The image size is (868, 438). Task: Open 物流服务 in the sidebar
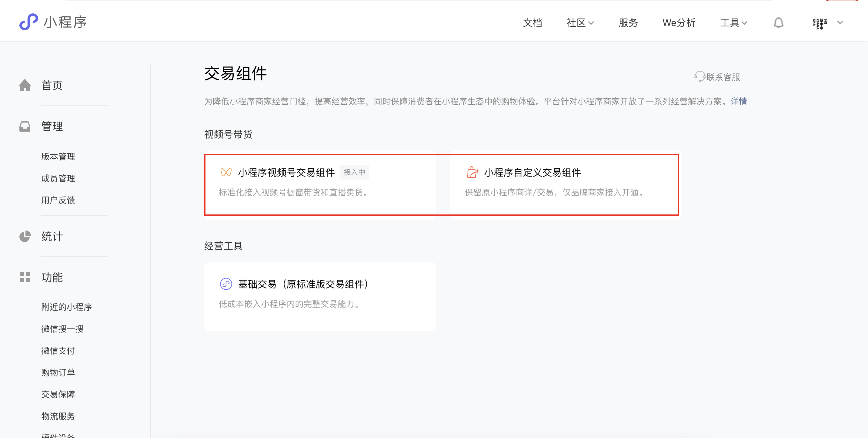pos(58,416)
